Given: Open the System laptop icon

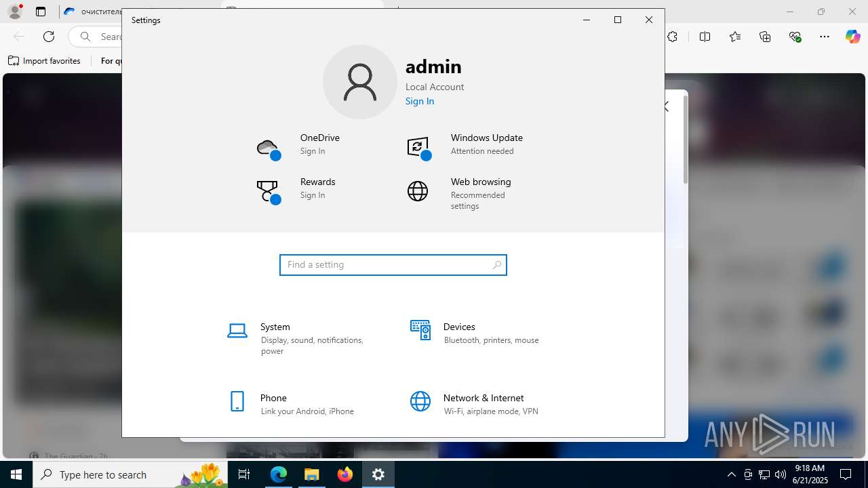Looking at the screenshot, I should coord(237,331).
